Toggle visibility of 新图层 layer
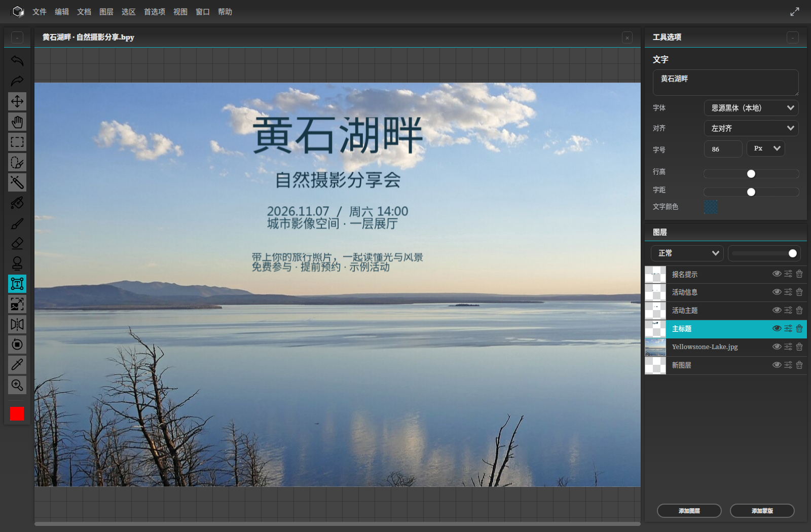This screenshot has height=532, width=811. 777,365
